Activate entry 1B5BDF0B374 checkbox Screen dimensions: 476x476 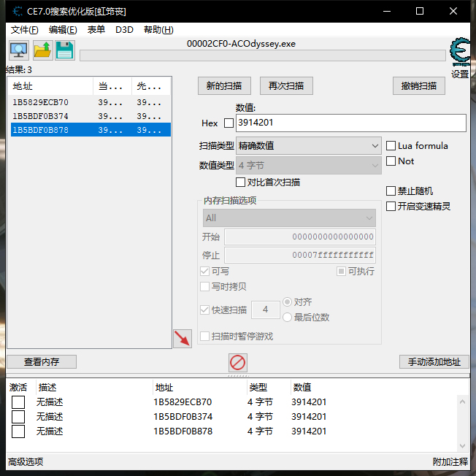[18, 416]
